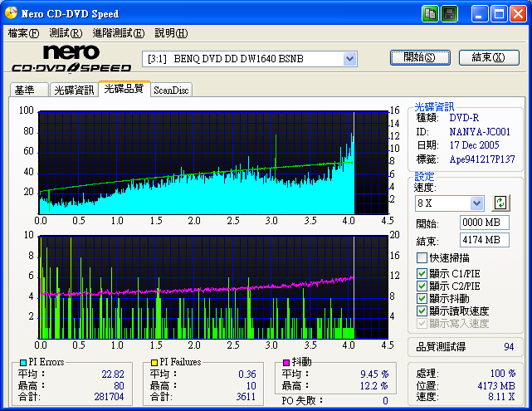Open the 進階測試(E) menu

[119, 33]
